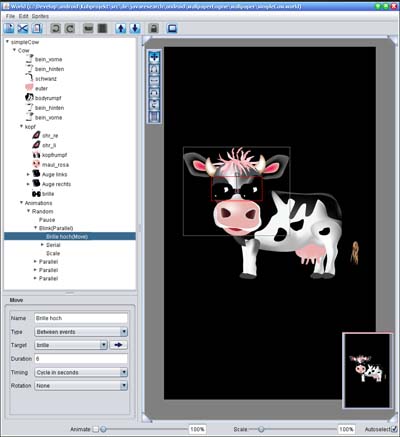The height and width of the screenshot is (437, 400).
Task: Click the scissors cut icon in toolbar
Action: point(23,28)
